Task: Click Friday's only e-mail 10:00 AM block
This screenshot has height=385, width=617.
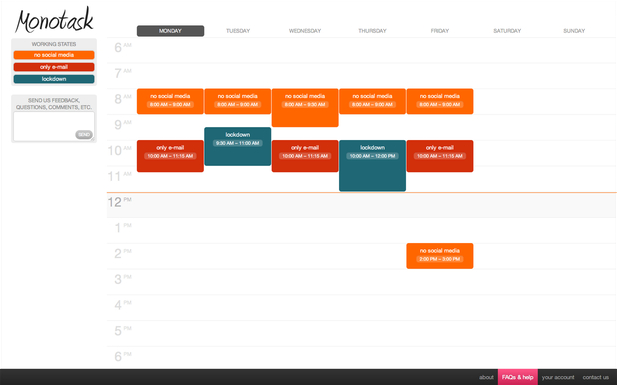Action: coord(440,156)
